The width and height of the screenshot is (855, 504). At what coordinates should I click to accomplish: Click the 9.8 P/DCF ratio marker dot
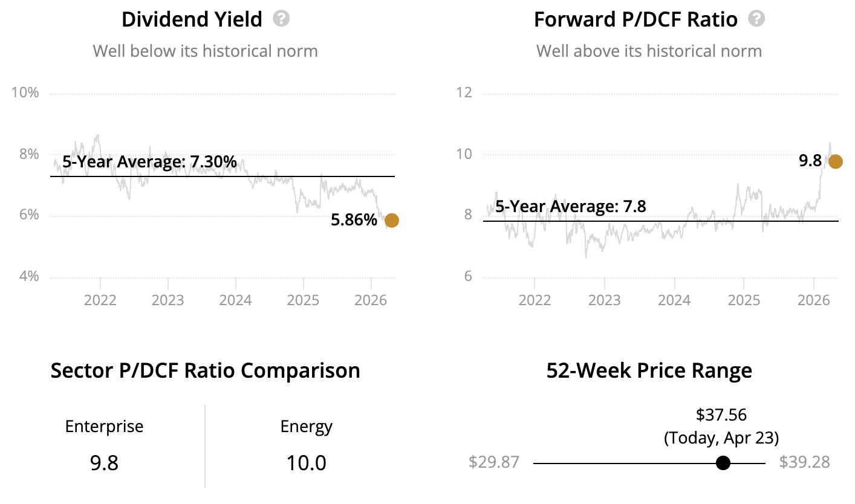click(x=835, y=161)
